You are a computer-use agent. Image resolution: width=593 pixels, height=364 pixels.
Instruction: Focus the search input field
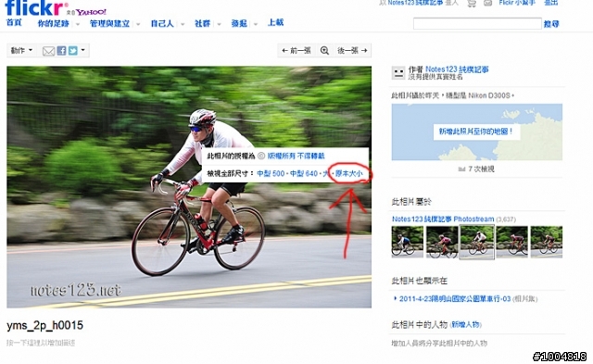[x=477, y=23]
